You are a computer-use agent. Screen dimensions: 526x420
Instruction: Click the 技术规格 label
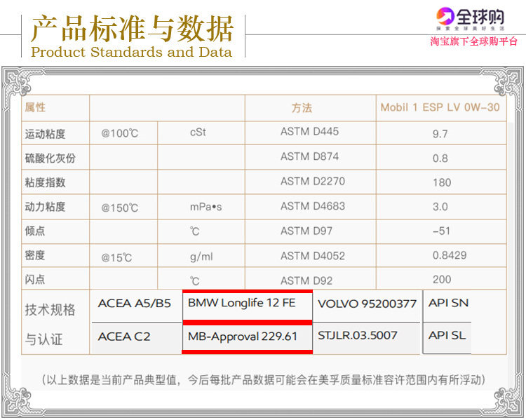(50, 309)
